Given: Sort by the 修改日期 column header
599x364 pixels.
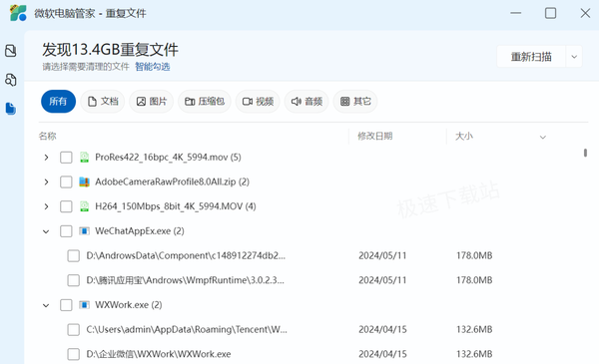Looking at the screenshot, I should point(375,137).
